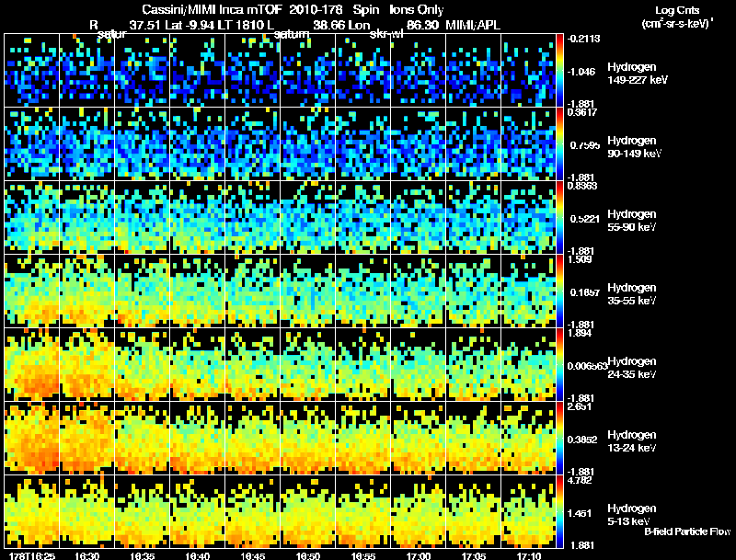Image resolution: width=736 pixels, height=560 pixels.
Task: Click the 16:45 time axis label
Action: 252,556
